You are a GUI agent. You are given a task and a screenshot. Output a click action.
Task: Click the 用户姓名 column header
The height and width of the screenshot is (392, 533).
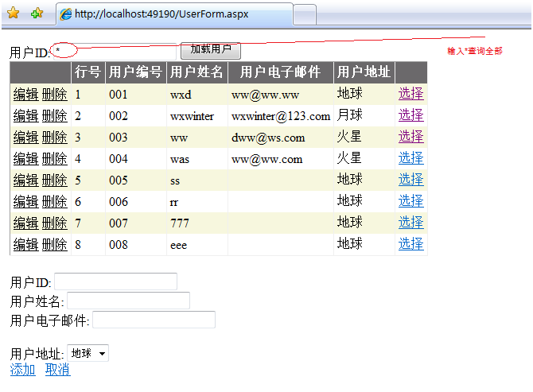click(196, 72)
